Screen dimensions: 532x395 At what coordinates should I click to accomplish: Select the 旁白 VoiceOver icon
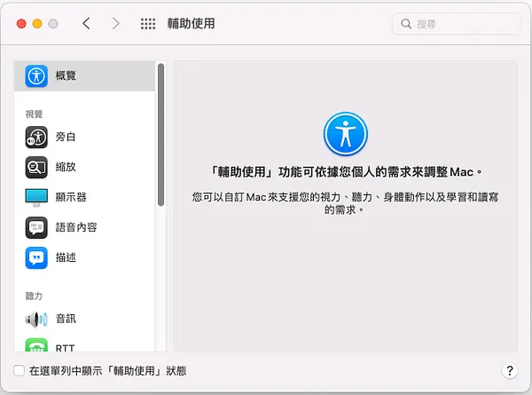36,138
